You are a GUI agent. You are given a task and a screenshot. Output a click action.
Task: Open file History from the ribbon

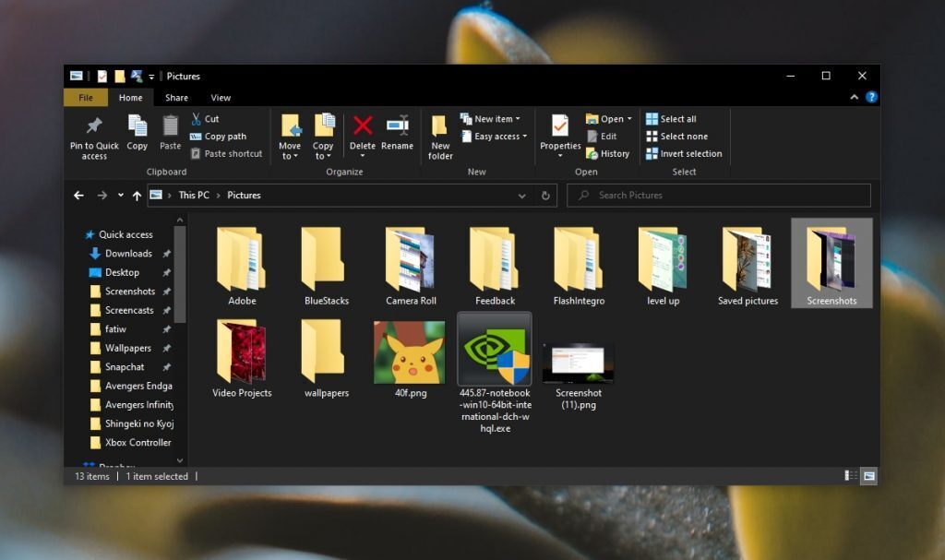pos(608,153)
